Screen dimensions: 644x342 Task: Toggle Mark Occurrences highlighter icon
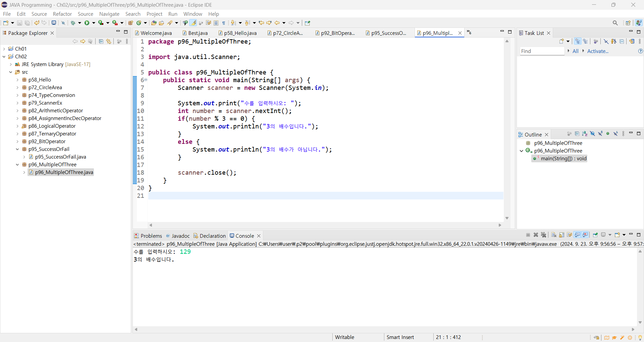coord(193,23)
